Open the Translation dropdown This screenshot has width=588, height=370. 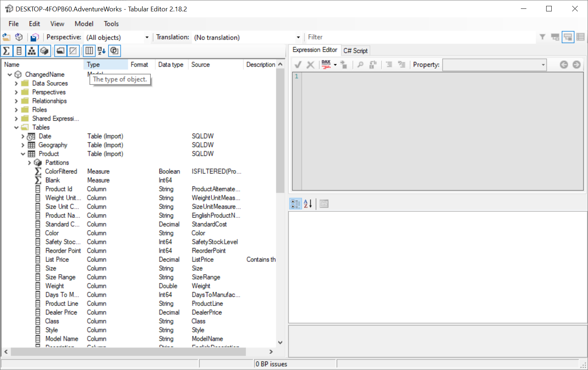pyautogui.click(x=298, y=37)
